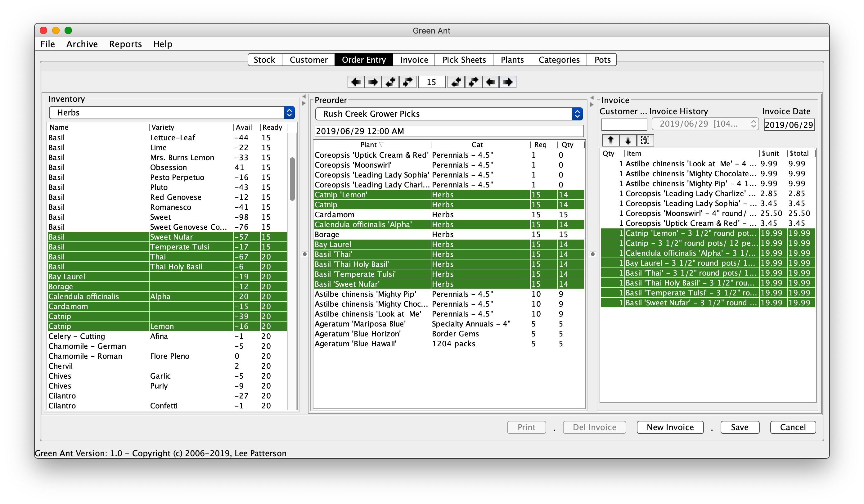Switch to the Categories tab

(559, 60)
